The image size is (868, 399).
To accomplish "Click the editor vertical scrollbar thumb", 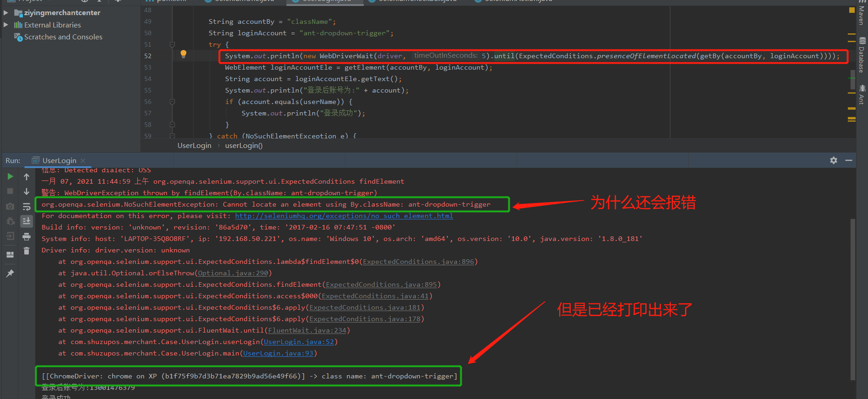I will (x=852, y=80).
